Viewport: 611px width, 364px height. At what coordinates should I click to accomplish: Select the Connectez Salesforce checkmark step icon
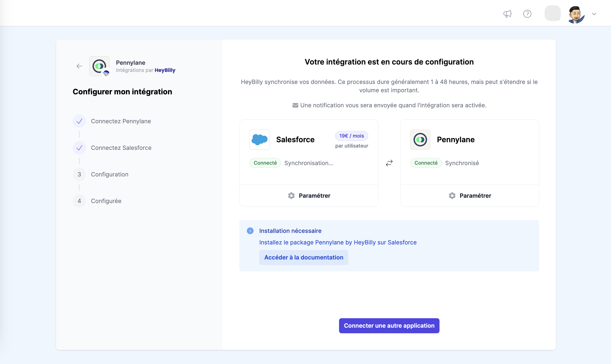[x=79, y=148]
